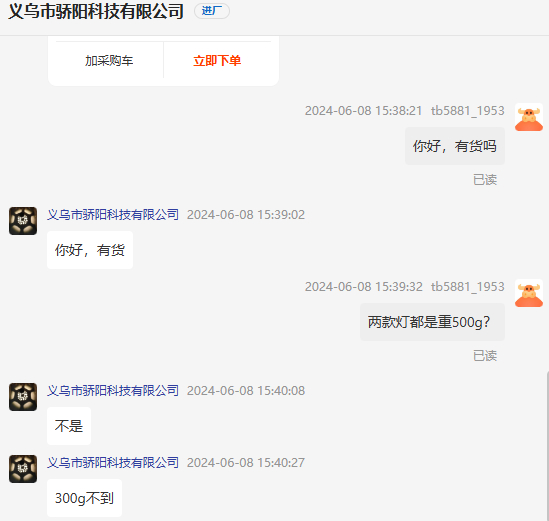Select the 300g不到 reply bubble
The height and width of the screenshot is (521, 549).
point(84,498)
